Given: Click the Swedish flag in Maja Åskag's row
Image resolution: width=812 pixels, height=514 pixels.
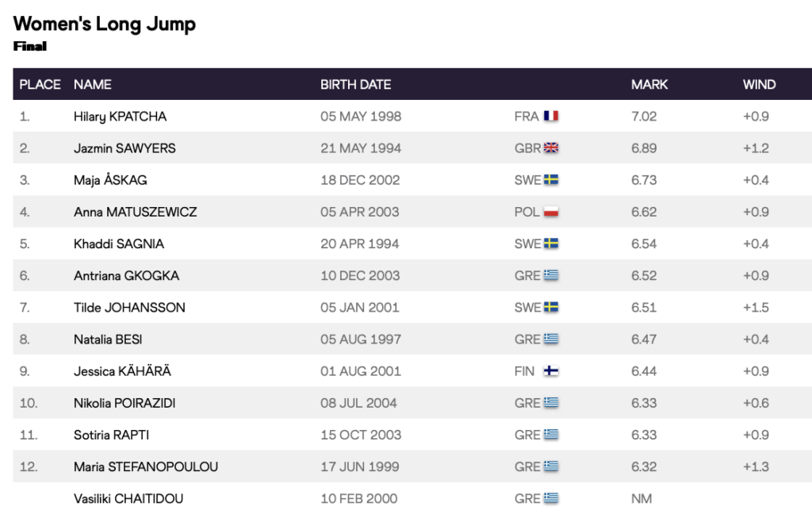Looking at the screenshot, I should pos(551,180).
